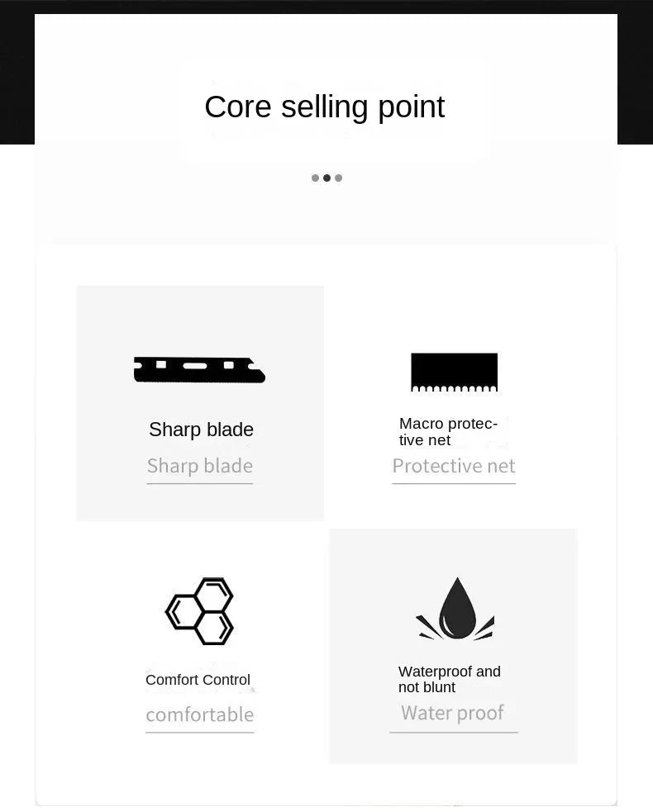Viewport: 653px width, 812px height.
Task: Click the underlined "comfortable" label
Action: pos(199,715)
